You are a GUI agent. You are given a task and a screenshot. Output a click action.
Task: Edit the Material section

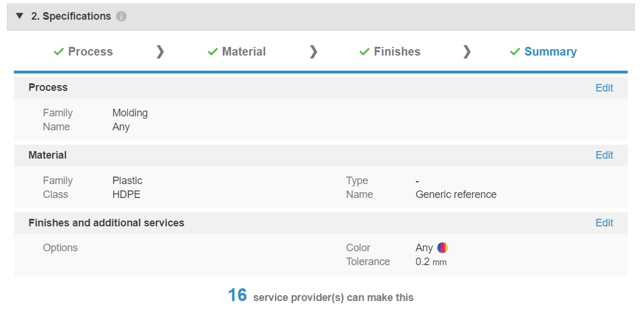click(604, 155)
